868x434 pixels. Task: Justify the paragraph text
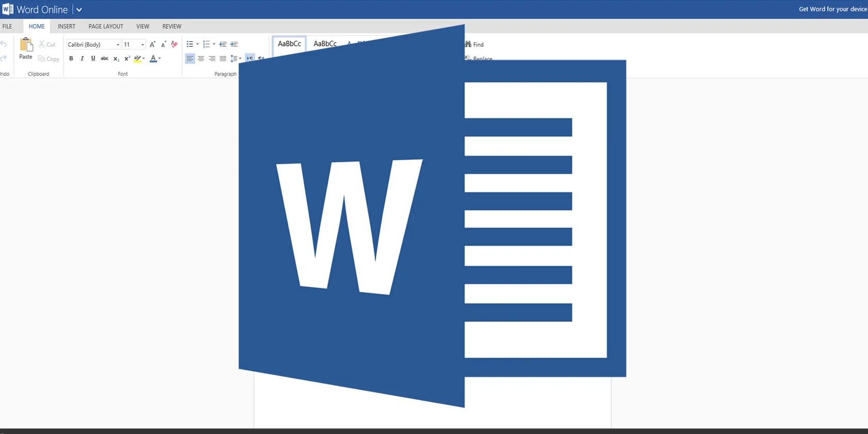223,59
